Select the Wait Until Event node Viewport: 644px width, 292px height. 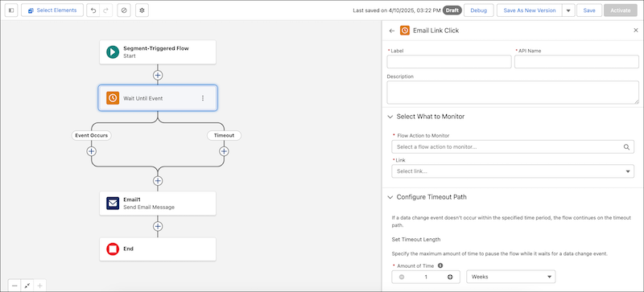click(158, 98)
